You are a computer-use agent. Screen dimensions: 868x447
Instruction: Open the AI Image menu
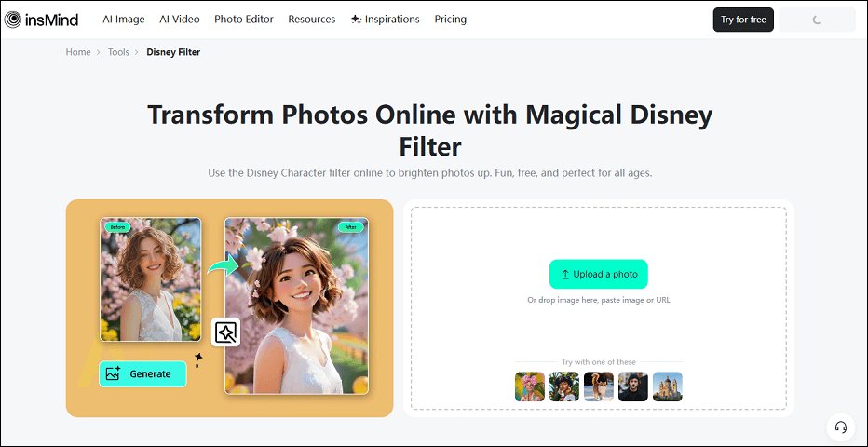(x=124, y=20)
